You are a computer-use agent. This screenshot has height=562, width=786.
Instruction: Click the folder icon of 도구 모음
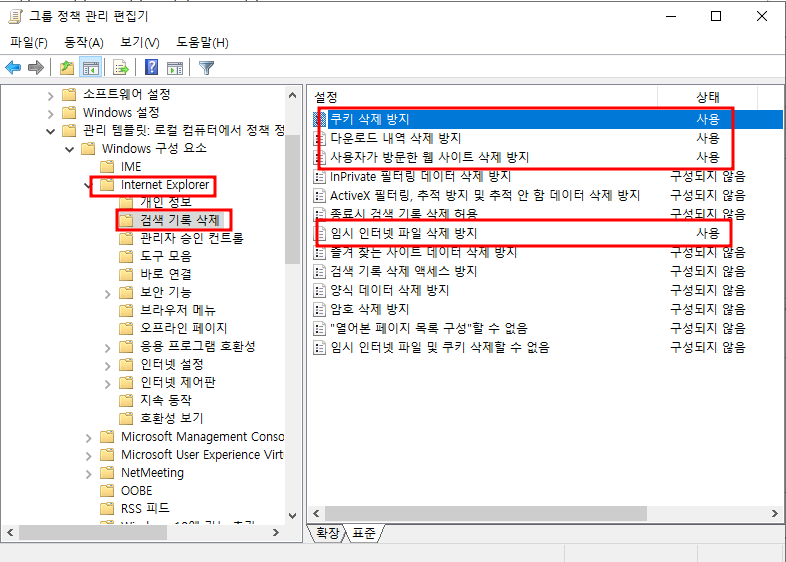[x=126, y=256]
